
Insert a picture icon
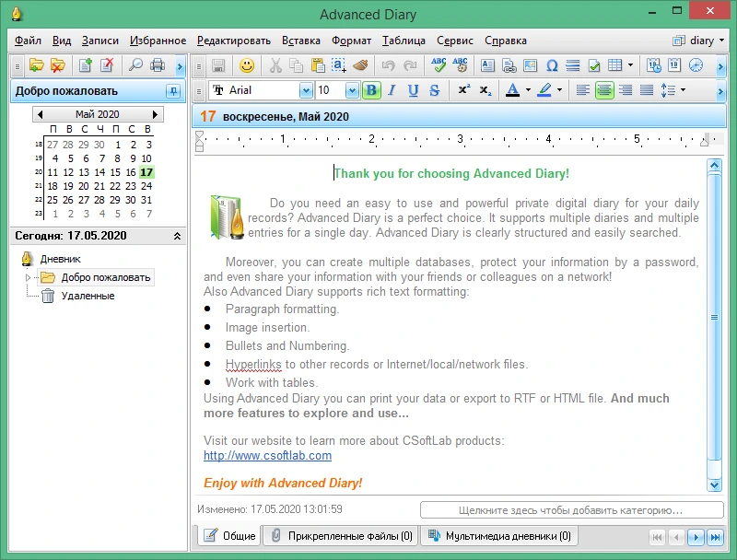531,65
